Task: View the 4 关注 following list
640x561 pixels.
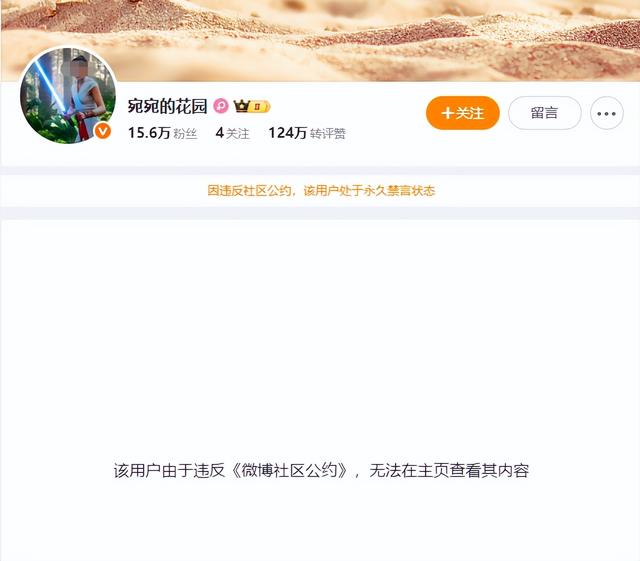Action: pos(232,133)
